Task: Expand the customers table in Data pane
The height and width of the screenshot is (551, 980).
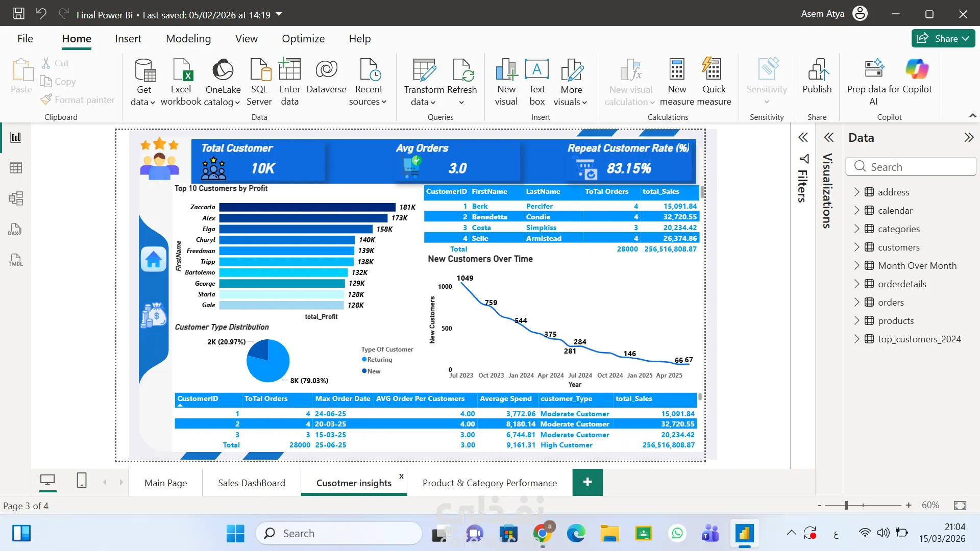Action: (857, 247)
